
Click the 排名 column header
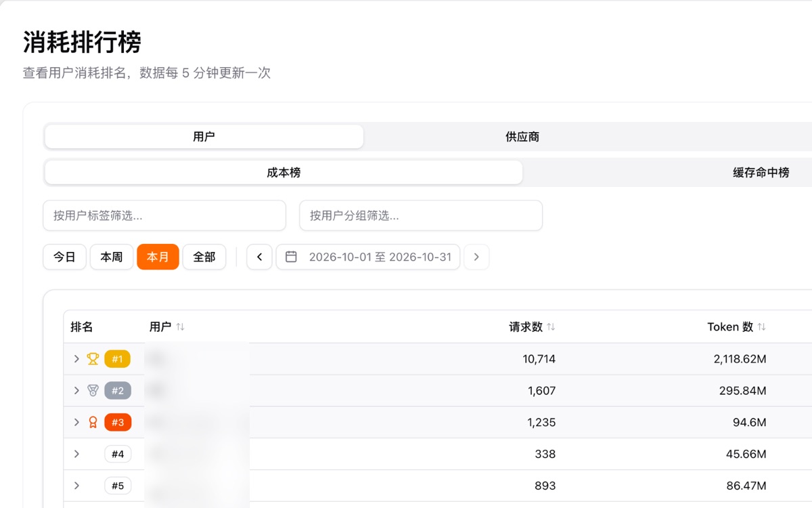pos(82,327)
